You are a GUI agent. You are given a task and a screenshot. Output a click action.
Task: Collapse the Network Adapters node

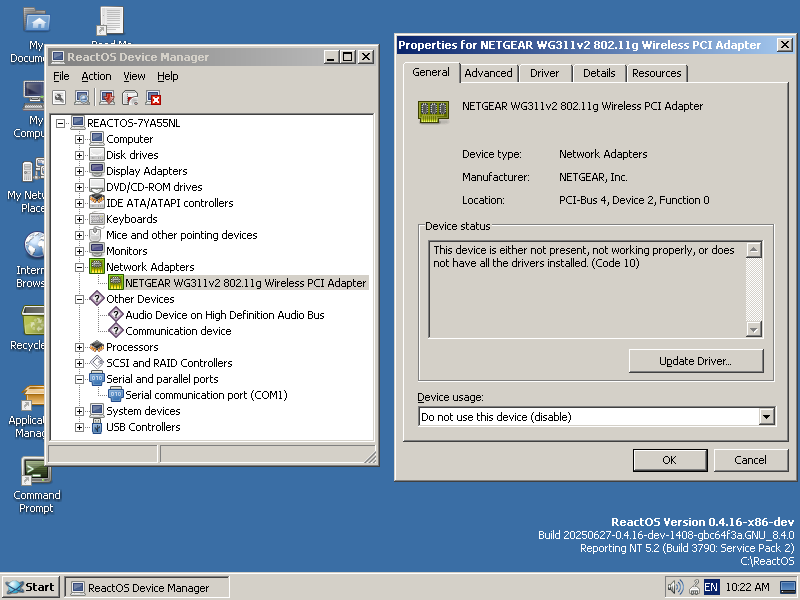[79, 267]
